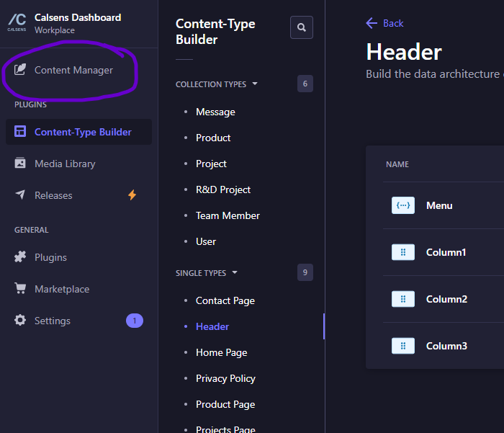Open Releases with paper plane icon
504x433 pixels.
20,195
